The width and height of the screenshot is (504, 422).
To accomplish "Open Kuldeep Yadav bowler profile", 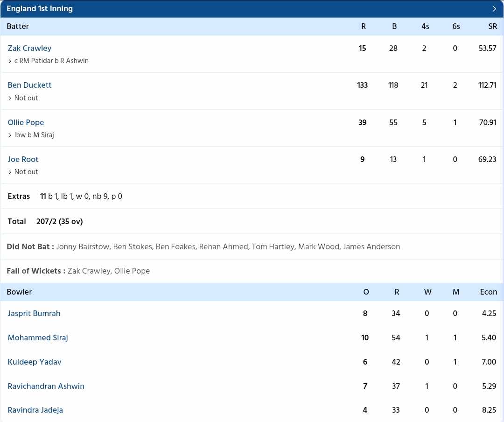I will pyautogui.click(x=35, y=362).
